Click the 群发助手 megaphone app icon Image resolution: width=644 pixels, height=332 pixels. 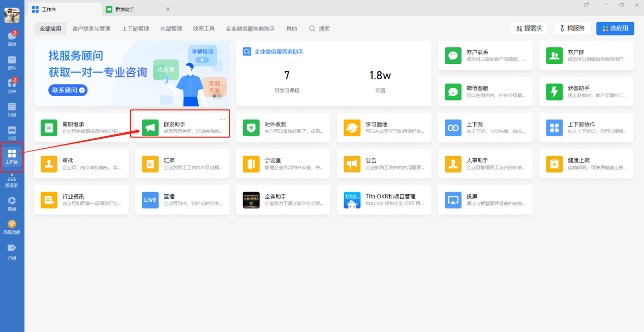[150, 128]
